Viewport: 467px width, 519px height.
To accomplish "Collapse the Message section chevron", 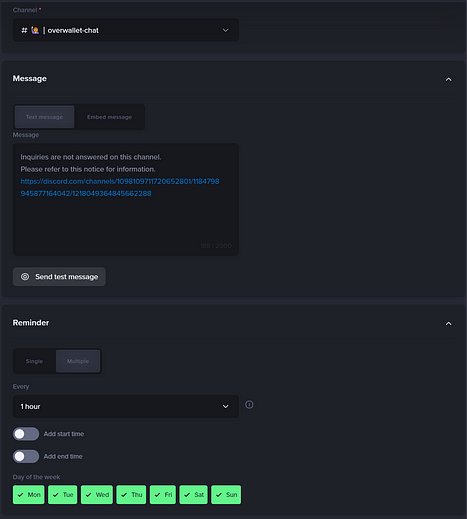I will point(448,79).
